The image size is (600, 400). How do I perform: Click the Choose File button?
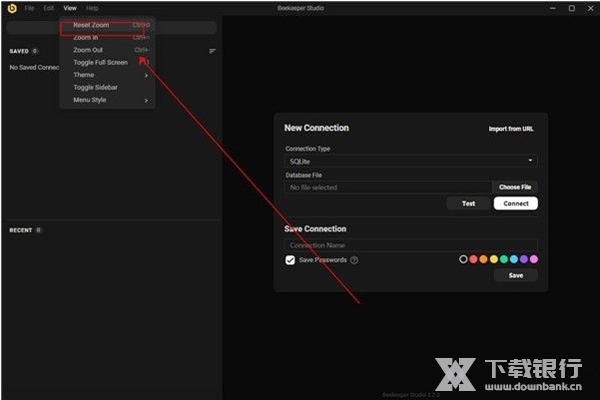pyautogui.click(x=515, y=187)
